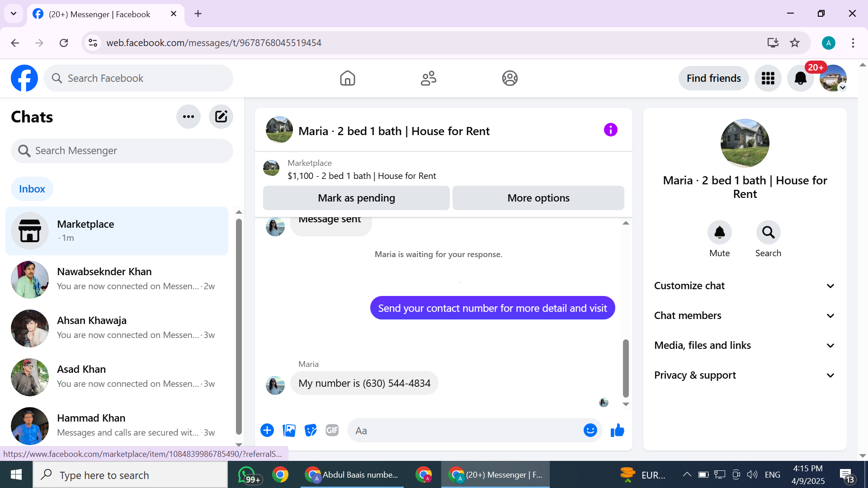Click the conversation scrollbar thumb
This screenshot has height=488, width=868.
626,368
